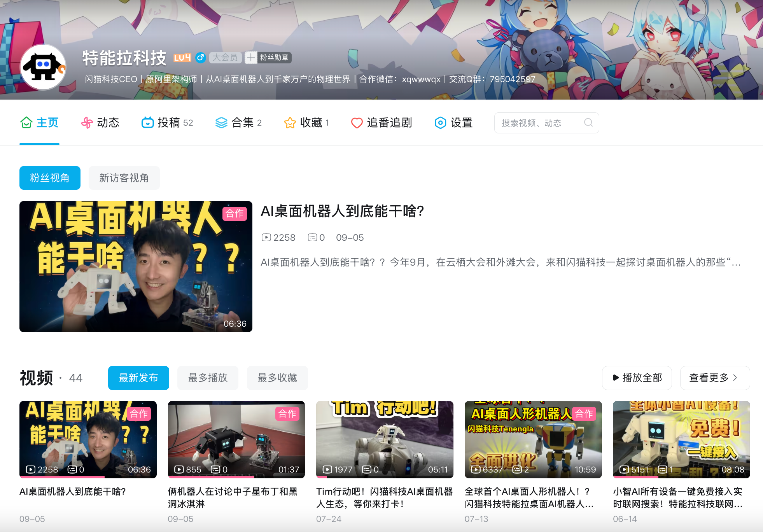
Task: Click title Tim行动吧!闪猫科技AI桌面机器人生态
Action: (384, 498)
